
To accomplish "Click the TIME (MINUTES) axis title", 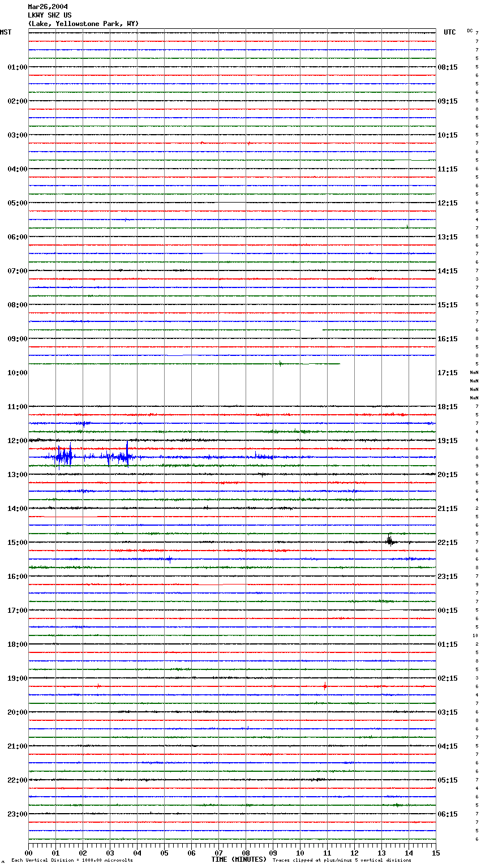I will pyautogui.click(x=239, y=860).
